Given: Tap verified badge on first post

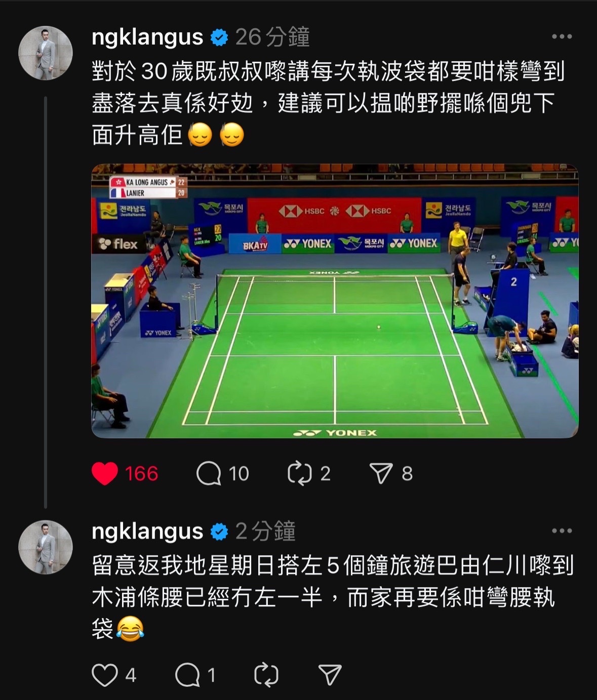Looking at the screenshot, I should pos(219,38).
